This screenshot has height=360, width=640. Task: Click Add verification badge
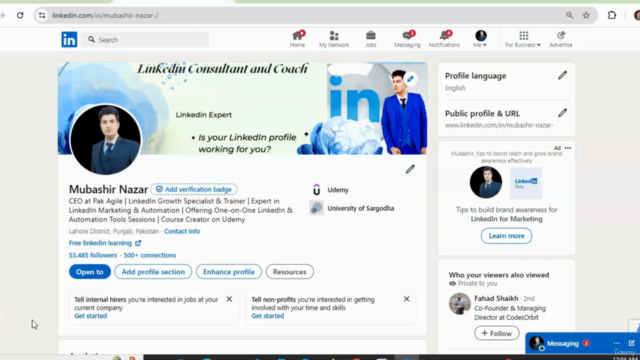[x=194, y=189]
